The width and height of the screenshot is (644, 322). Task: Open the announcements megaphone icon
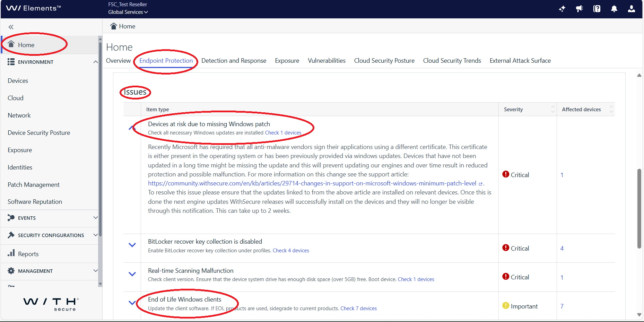coord(580,9)
